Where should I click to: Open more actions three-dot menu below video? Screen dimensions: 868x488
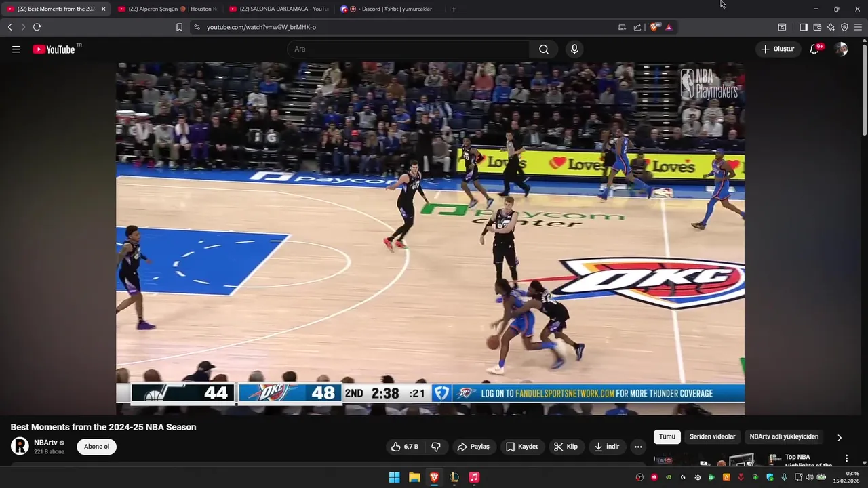tap(638, 447)
